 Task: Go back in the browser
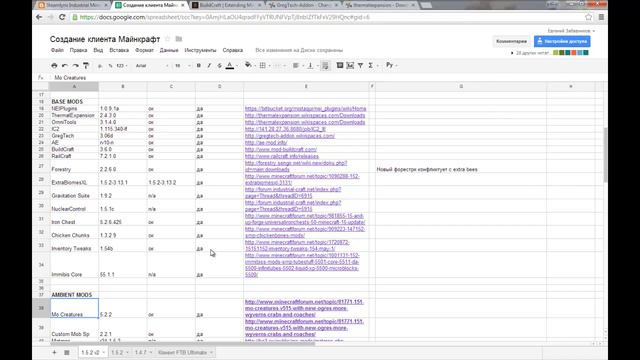(39, 17)
